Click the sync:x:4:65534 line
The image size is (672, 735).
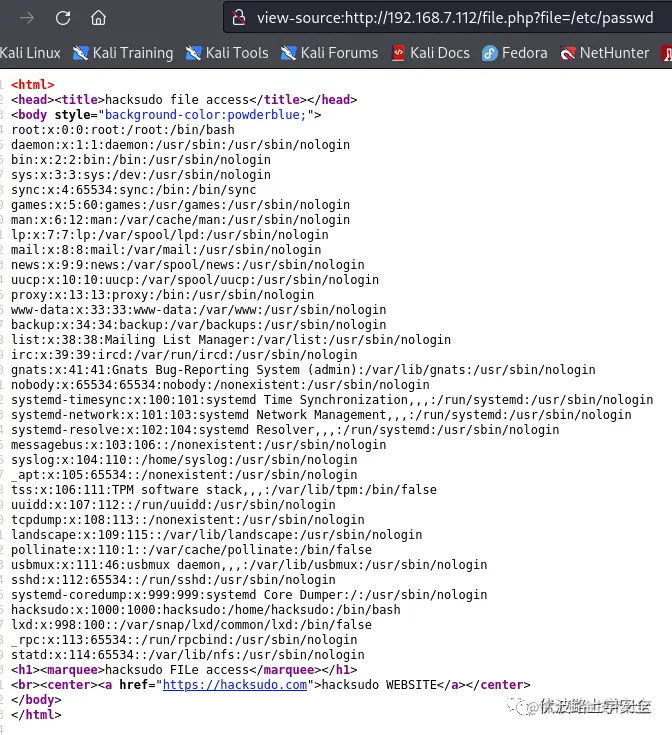coord(134,190)
